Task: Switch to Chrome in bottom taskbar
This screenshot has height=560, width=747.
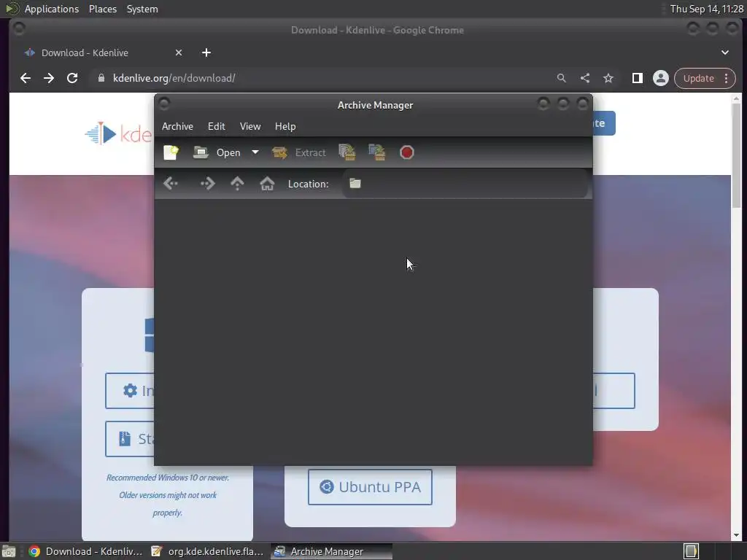Action: pyautogui.click(x=86, y=551)
